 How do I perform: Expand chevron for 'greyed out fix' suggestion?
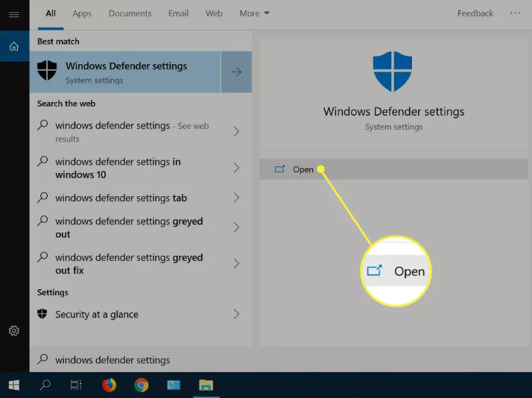click(236, 263)
